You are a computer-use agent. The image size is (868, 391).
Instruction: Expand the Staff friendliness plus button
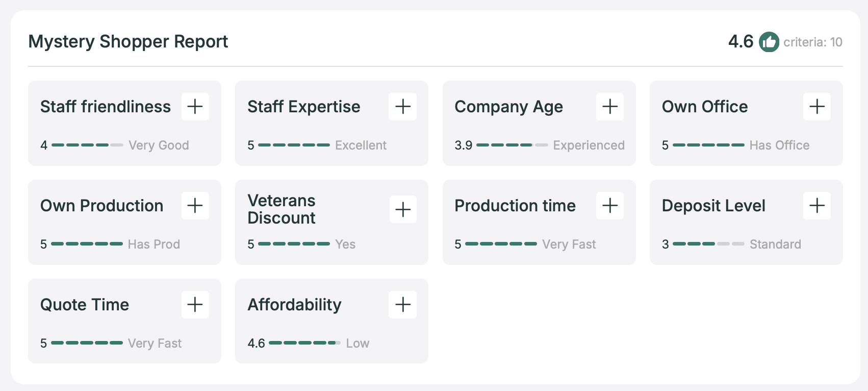click(x=195, y=107)
